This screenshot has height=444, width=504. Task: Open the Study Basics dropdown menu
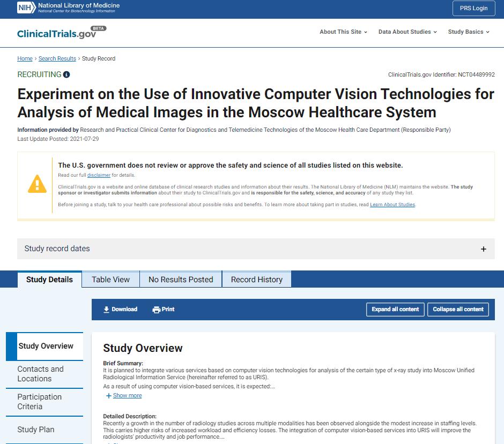(469, 32)
